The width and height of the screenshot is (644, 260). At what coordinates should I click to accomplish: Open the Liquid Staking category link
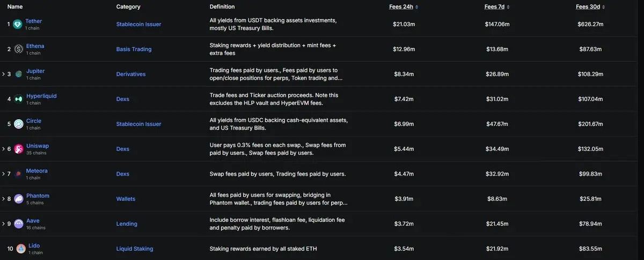[x=135, y=249]
